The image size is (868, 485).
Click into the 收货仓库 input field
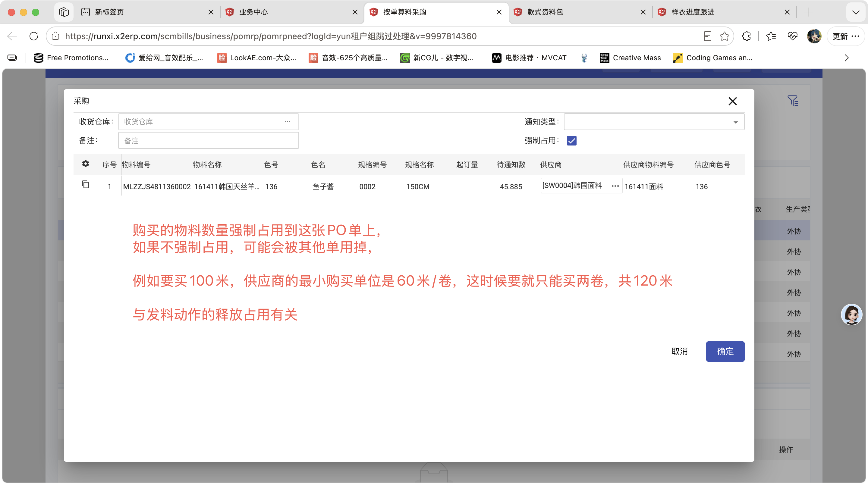pyautogui.click(x=208, y=122)
